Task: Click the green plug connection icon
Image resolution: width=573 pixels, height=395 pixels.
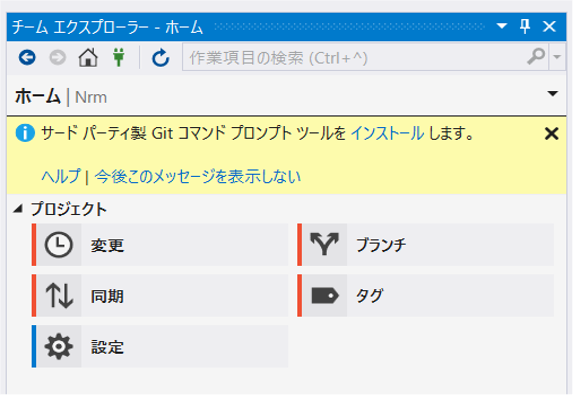Action: pyautogui.click(x=118, y=57)
